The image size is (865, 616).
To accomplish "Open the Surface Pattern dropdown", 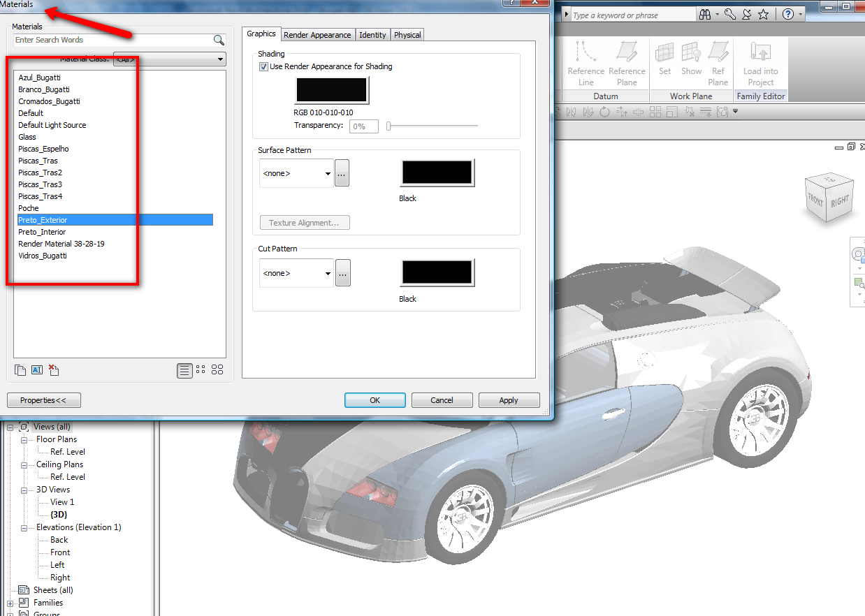I will click(296, 173).
